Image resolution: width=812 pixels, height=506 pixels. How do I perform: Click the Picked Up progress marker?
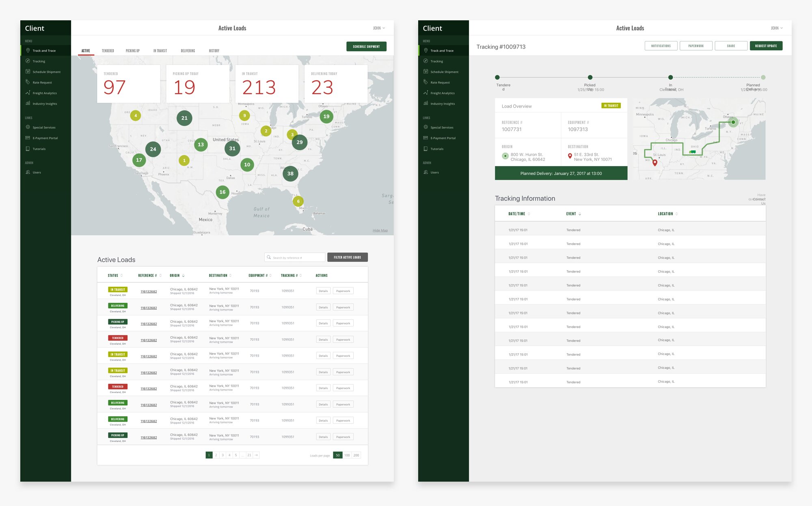pyautogui.click(x=590, y=77)
